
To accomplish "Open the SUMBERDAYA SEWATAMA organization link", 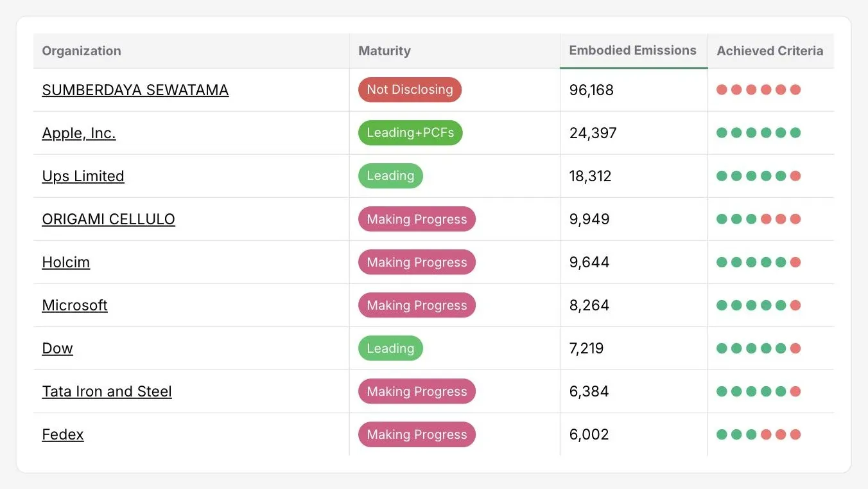I will click(x=135, y=90).
